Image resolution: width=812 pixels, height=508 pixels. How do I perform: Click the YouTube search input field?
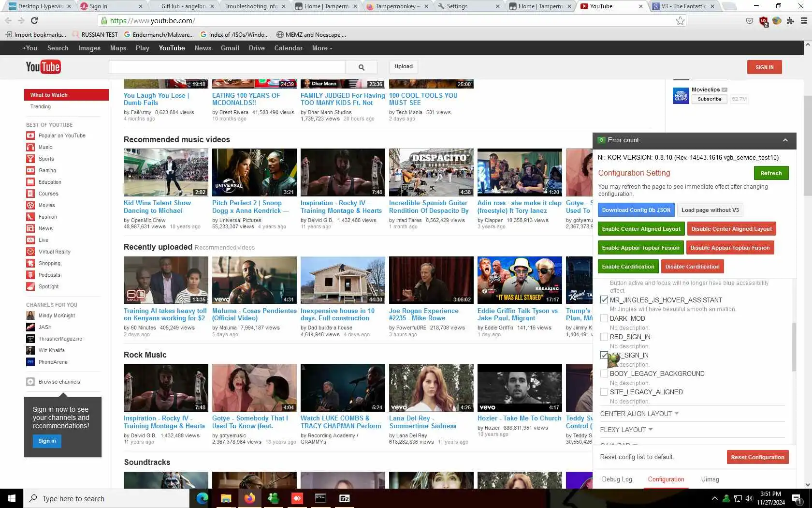point(227,67)
